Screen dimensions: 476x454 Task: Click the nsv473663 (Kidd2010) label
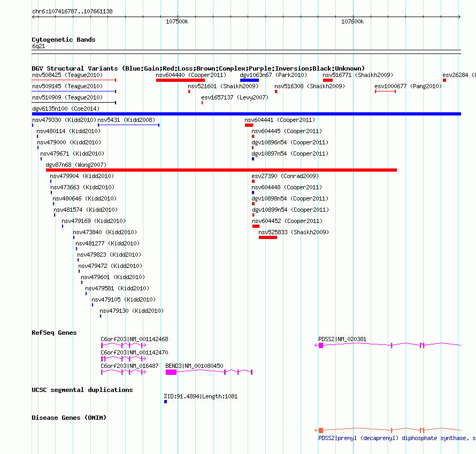pos(82,187)
